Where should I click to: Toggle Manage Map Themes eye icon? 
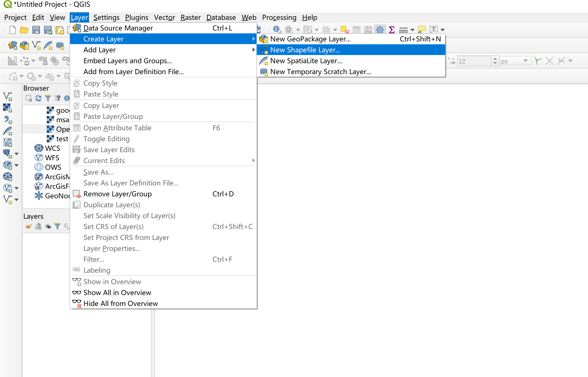pos(48,227)
